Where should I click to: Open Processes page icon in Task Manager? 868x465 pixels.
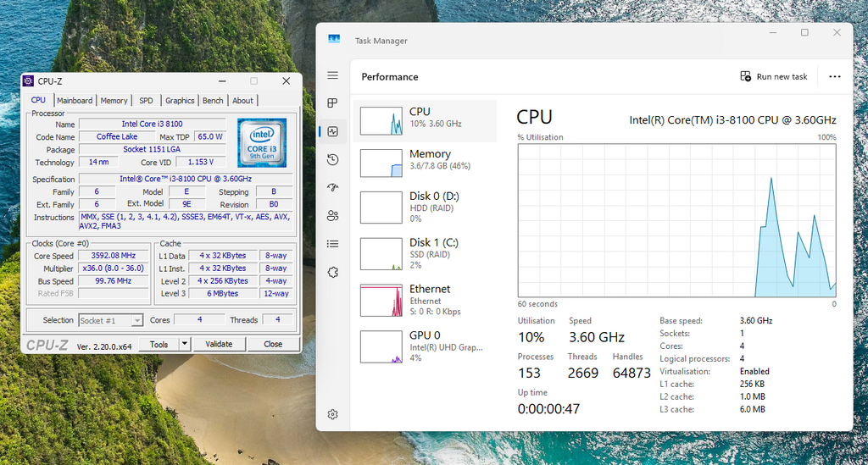[x=332, y=102]
